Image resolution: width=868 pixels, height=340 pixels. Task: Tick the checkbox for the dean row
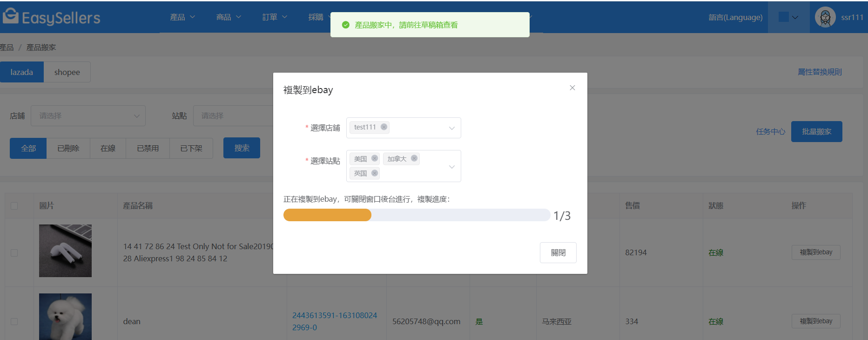click(14, 321)
